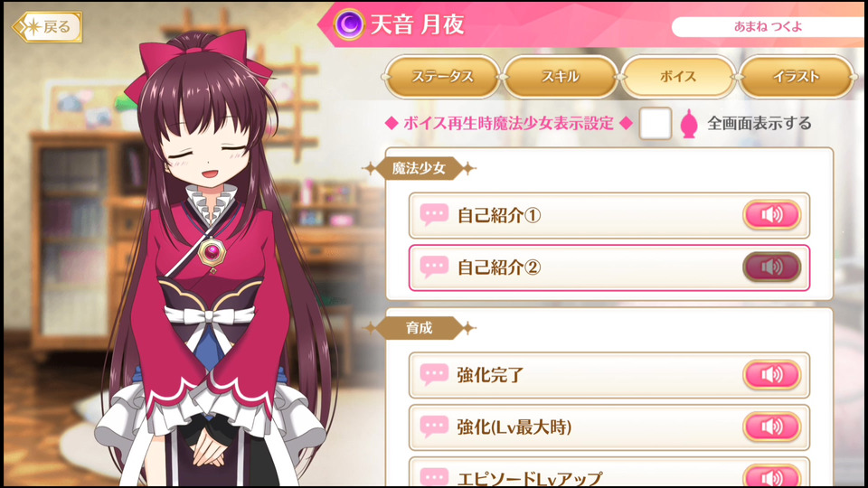868x488 pixels.
Task: Play the 自己紹介① voice clip
Action: (x=771, y=215)
